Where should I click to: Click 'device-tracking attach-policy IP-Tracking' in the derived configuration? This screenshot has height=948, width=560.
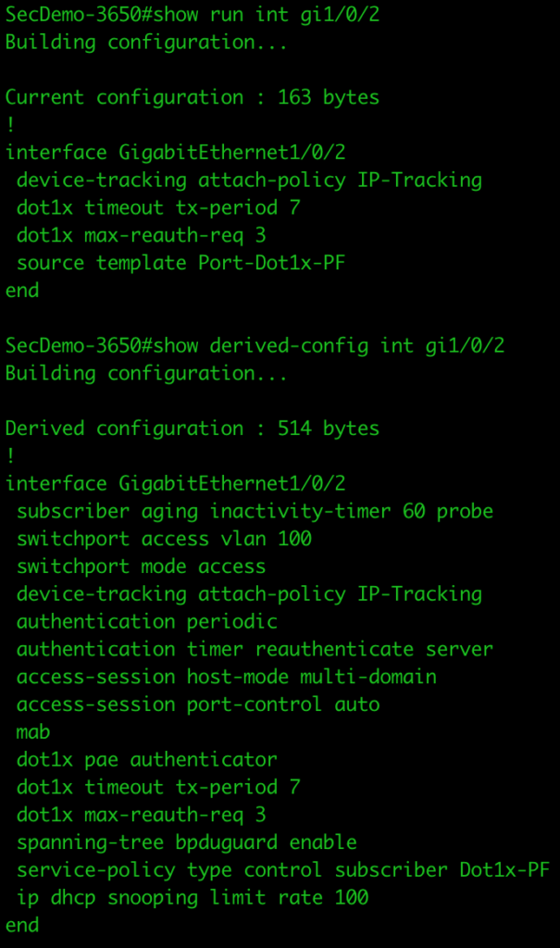pyautogui.click(x=249, y=594)
